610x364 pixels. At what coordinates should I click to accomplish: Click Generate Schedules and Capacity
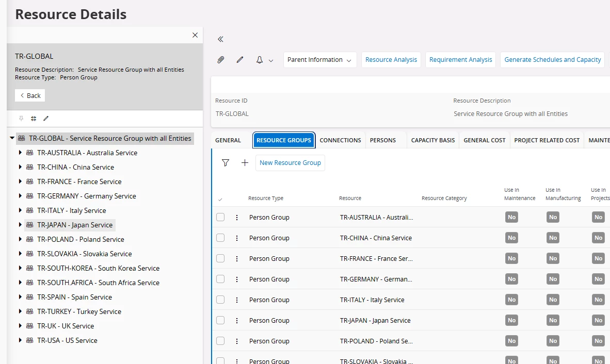(x=552, y=60)
